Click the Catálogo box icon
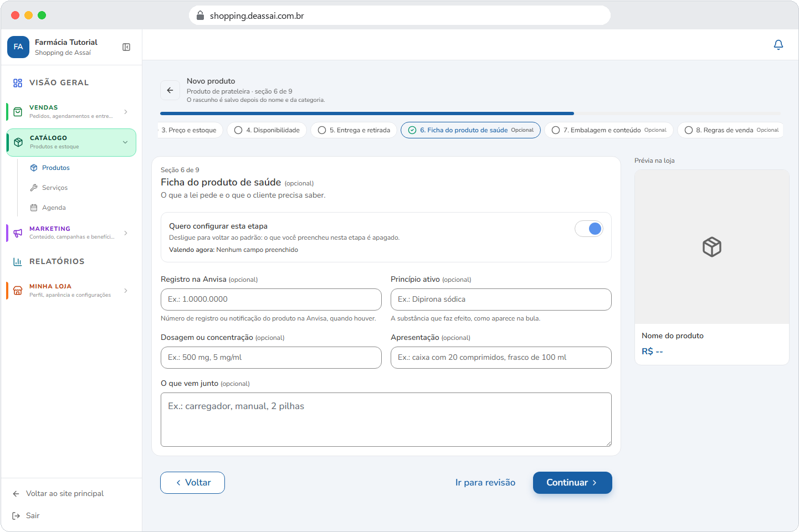Screen dimensions: 799x532 [18, 142]
